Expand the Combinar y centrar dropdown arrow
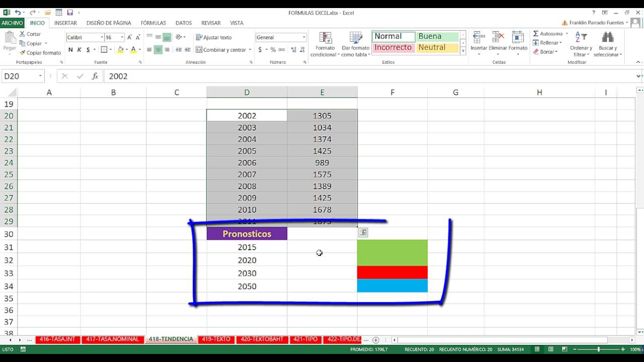The width and height of the screenshot is (644, 362). click(x=250, y=50)
